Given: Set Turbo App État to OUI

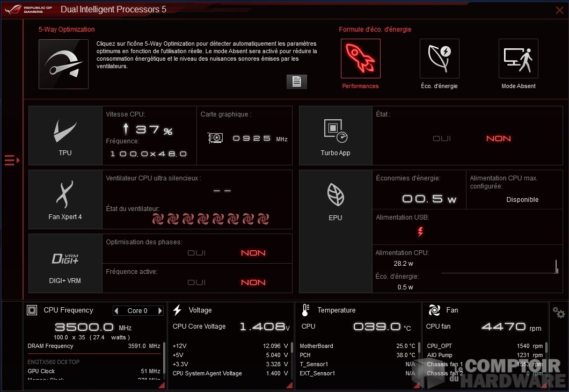Looking at the screenshot, I should (x=442, y=139).
